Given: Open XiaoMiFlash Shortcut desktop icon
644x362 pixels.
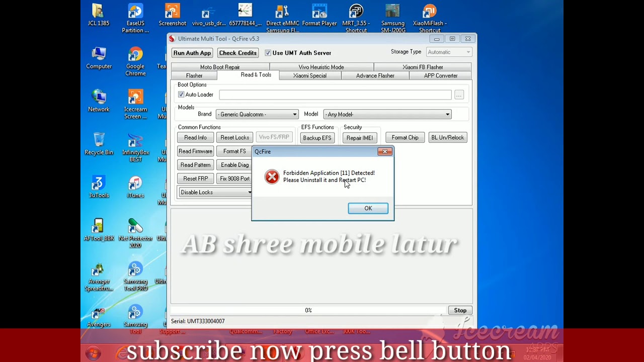Looking at the screenshot, I should [429, 19].
